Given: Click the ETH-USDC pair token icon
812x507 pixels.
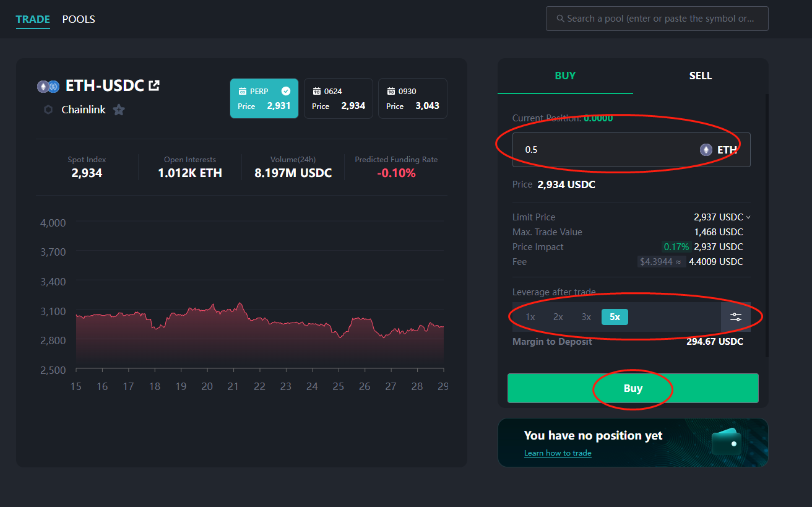Looking at the screenshot, I should (x=48, y=86).
